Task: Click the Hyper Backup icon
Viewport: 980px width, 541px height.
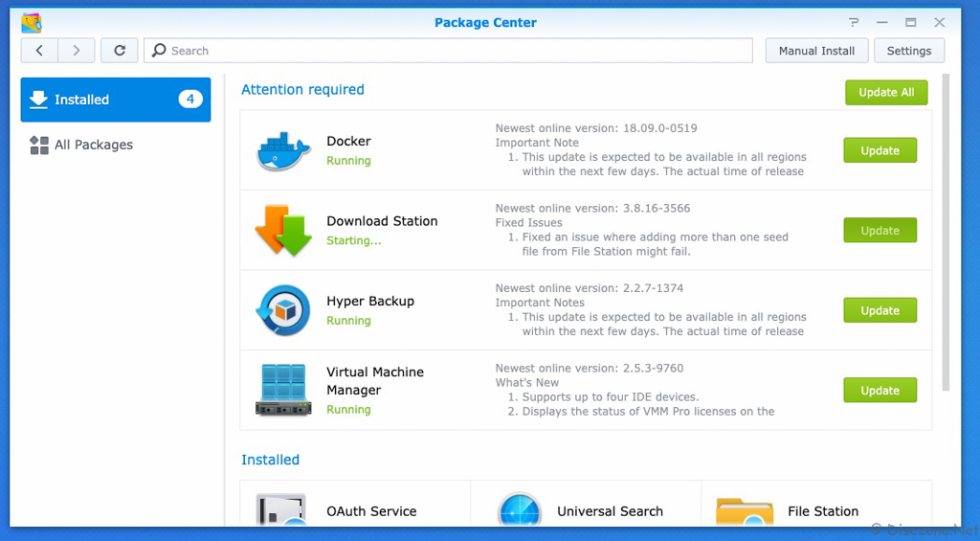Action: 283,310
